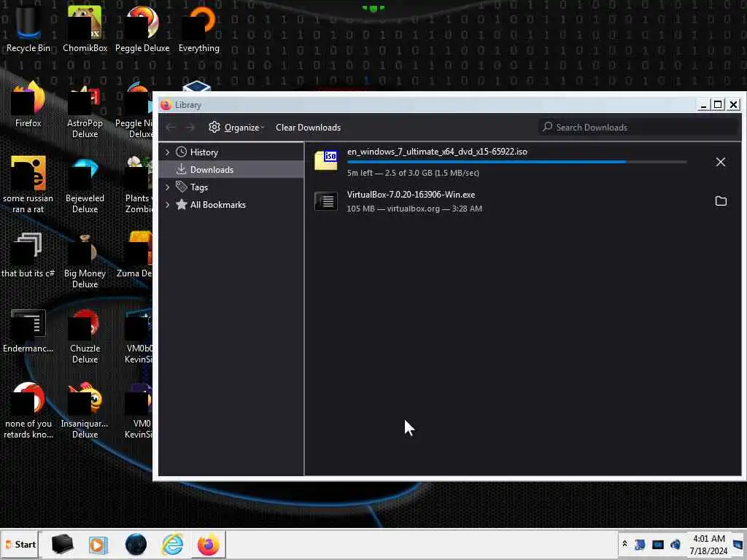Click the Search Downloads field
The image size is (747, 560).
(x=638, y=127)
